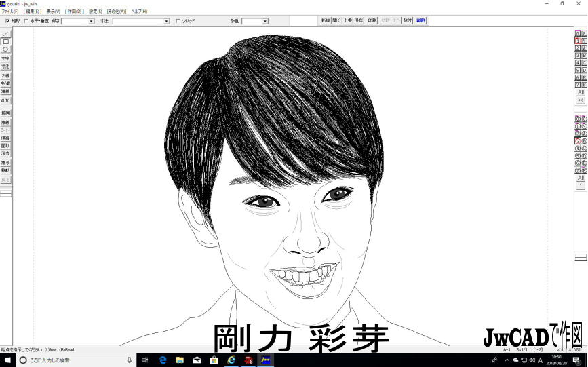Select the 連線 continuous line tool
Viewport: 588px width, 367px height.
point(5,91)
